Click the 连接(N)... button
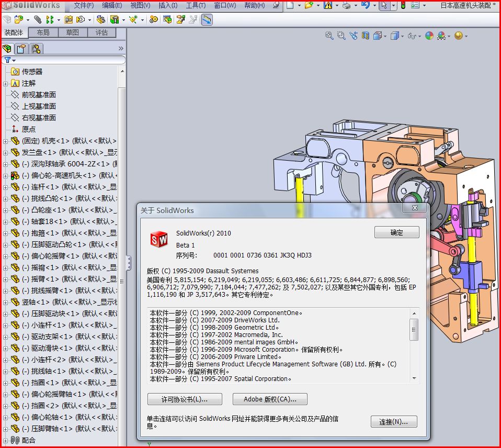Image resolution: width=501 pixels, height=448 pixels. point(394,421)
